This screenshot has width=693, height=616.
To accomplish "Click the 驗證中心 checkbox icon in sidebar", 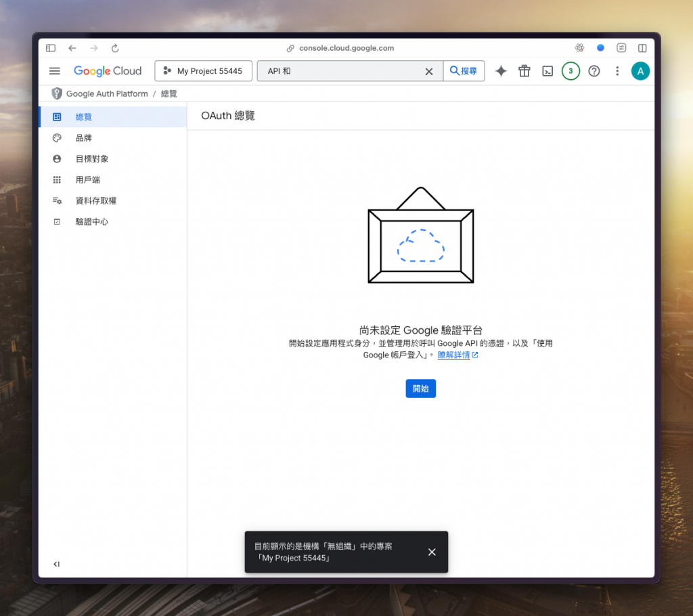I will pos(57,221).
